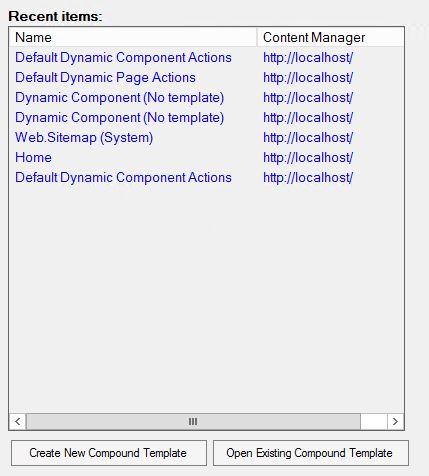This screenshot has width=429, height=476.
Task: Select the first Dynamic Component (No template) entry
Action: click(x=120, y=98)
